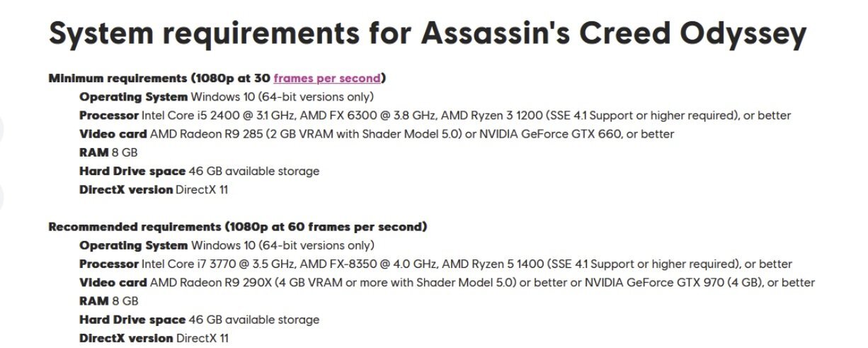Select 'Video card' label under Minimum requirements
The height and width of the screenshot is (348, 868).
113,133
